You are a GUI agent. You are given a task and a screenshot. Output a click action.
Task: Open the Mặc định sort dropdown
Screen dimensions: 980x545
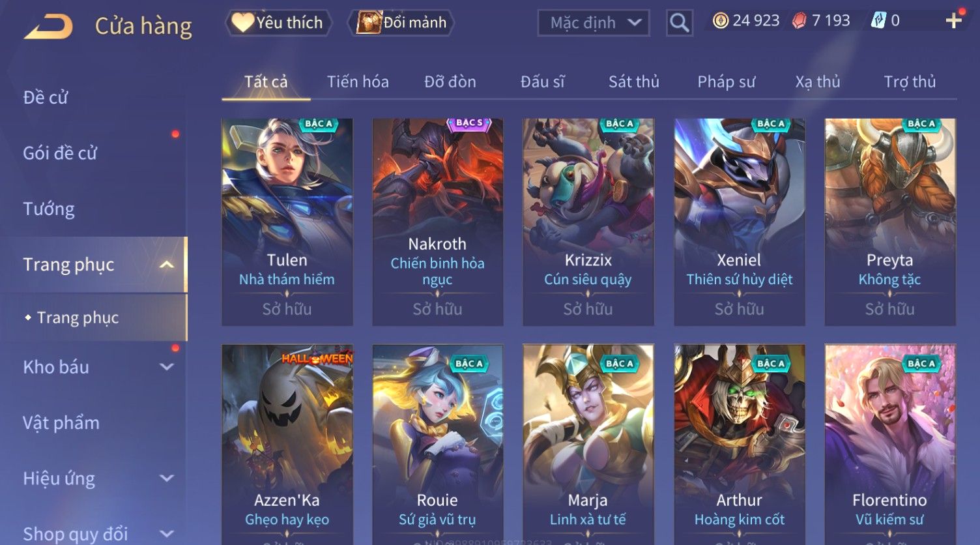pos(594,23)
